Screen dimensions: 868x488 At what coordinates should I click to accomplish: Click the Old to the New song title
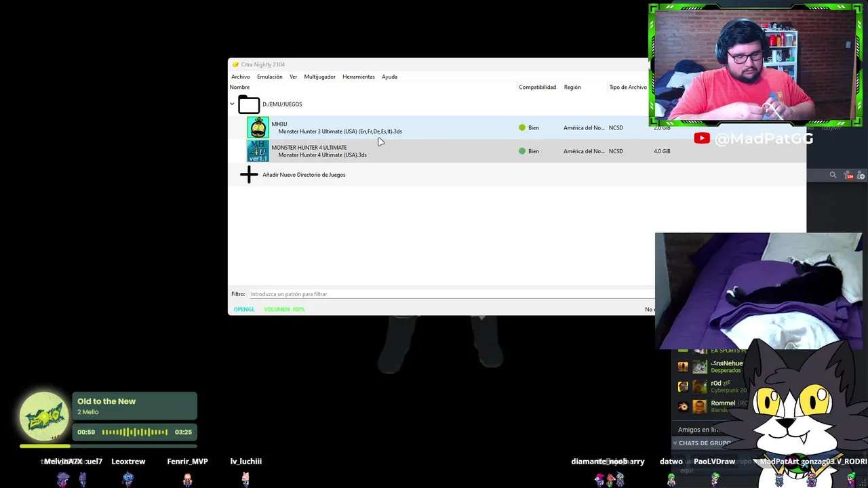pos(106,401)
